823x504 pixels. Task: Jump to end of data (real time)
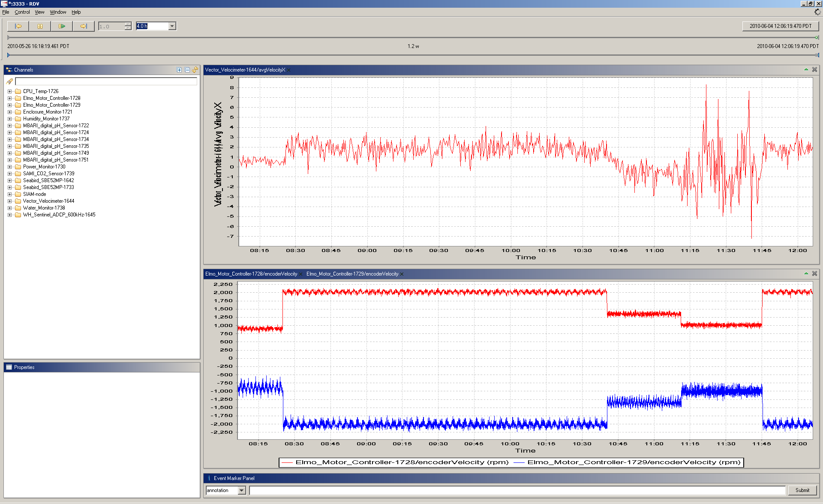(x=84, y=26)
